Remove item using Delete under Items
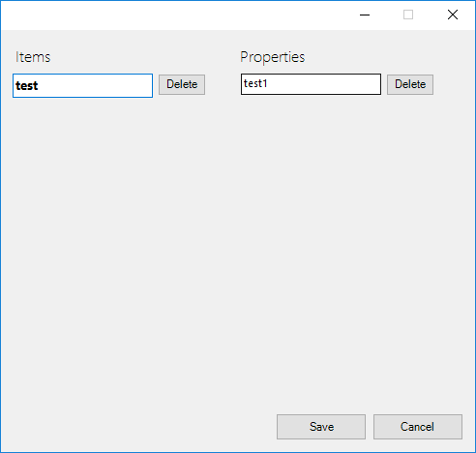 click(182, 84)
